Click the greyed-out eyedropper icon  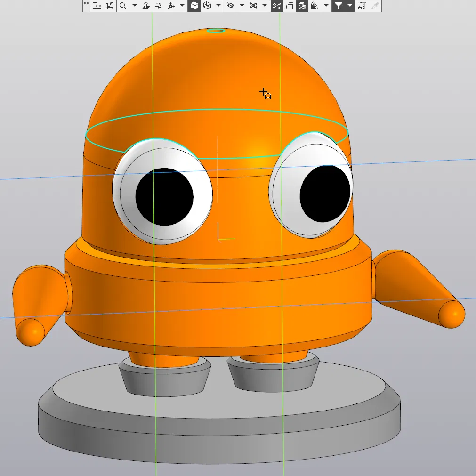click(x=375, y=6)
